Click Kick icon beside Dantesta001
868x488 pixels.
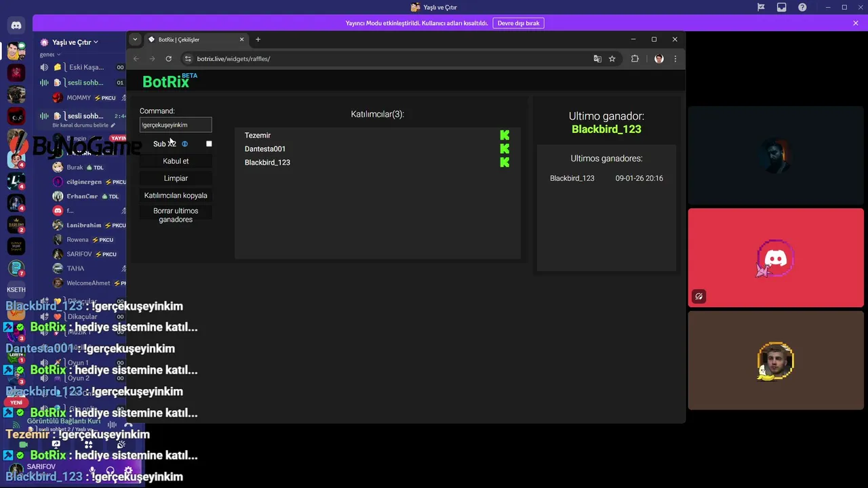point(505,149)
